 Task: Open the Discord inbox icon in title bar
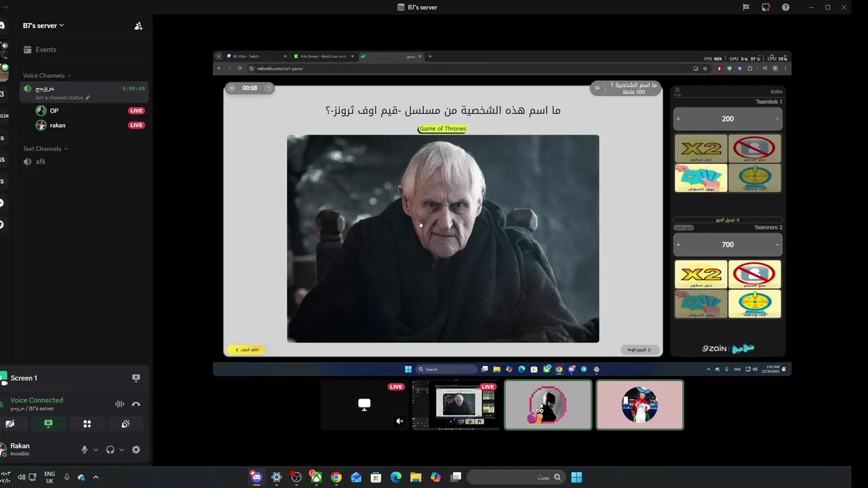(x=766, y=7)
